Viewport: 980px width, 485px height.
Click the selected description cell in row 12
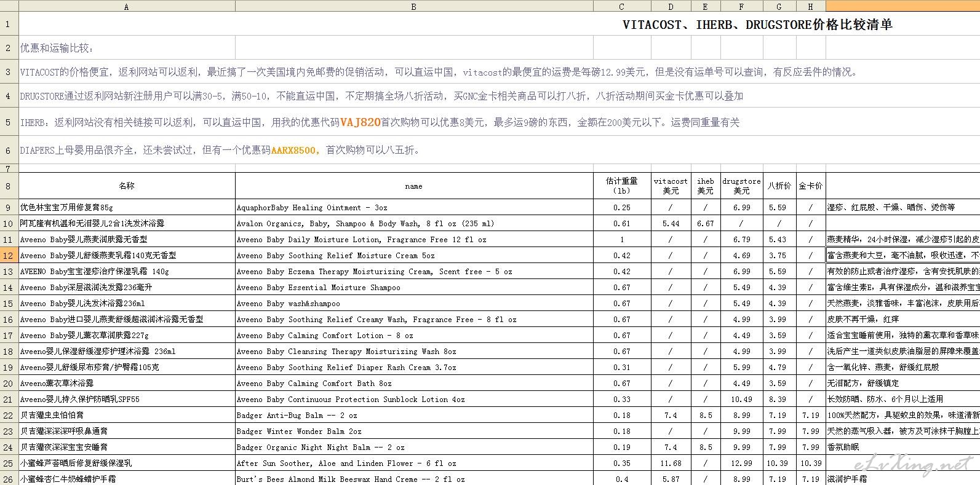point(902,255)
